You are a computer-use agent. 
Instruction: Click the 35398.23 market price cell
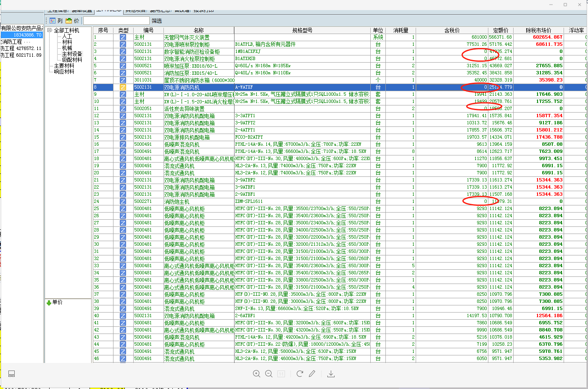click(538, 80)
